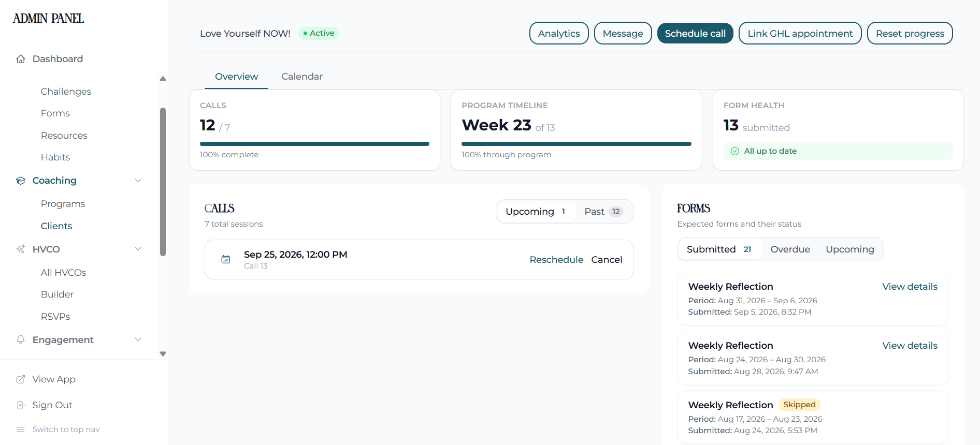
Task: Switch to the Calendar tab
Action: [302, 77]
